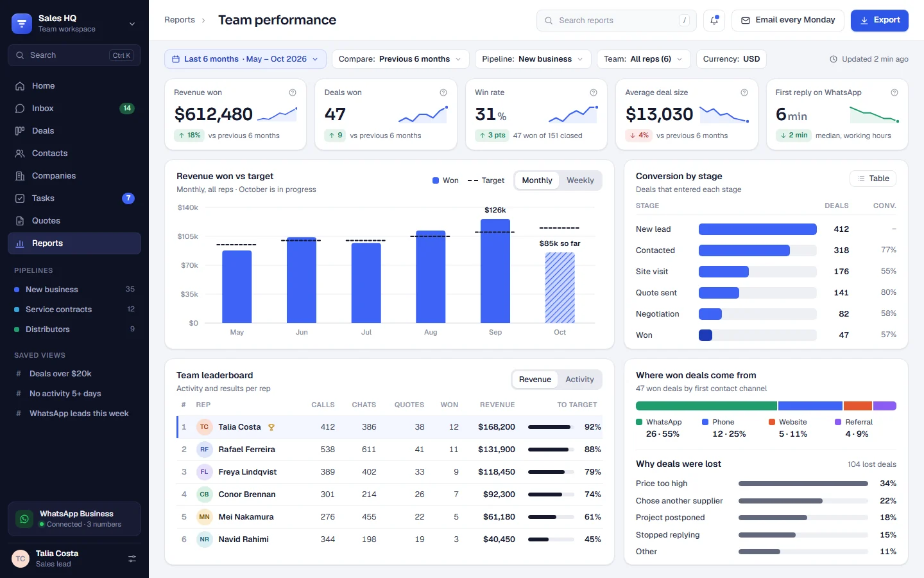Switch leaderboard to Activity
The image size is (924, 578).
pos(579,380)
